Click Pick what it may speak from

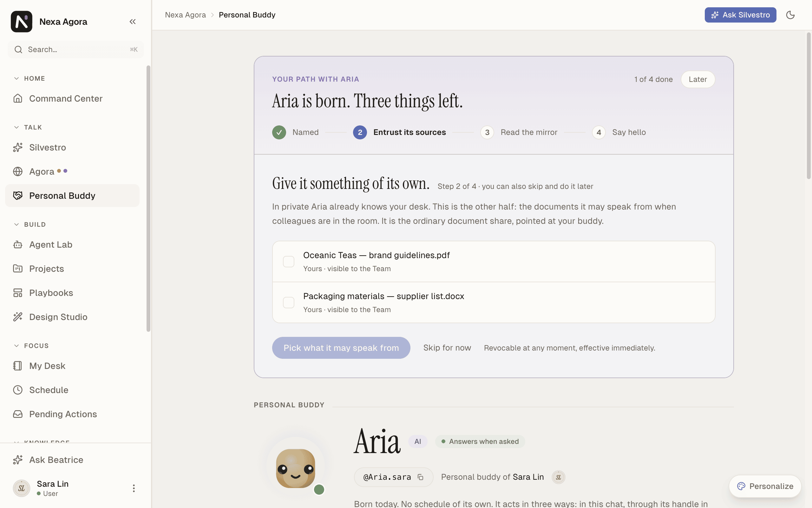[x=341, y=348]
